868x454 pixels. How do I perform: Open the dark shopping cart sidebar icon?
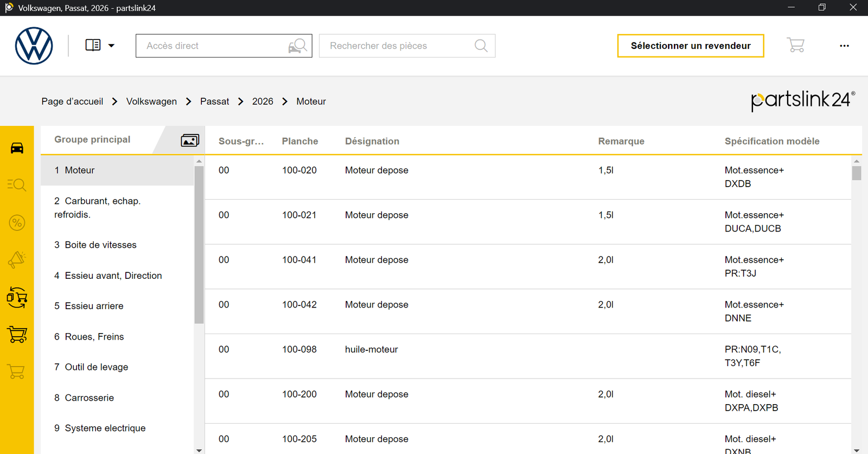click(17, 335)
